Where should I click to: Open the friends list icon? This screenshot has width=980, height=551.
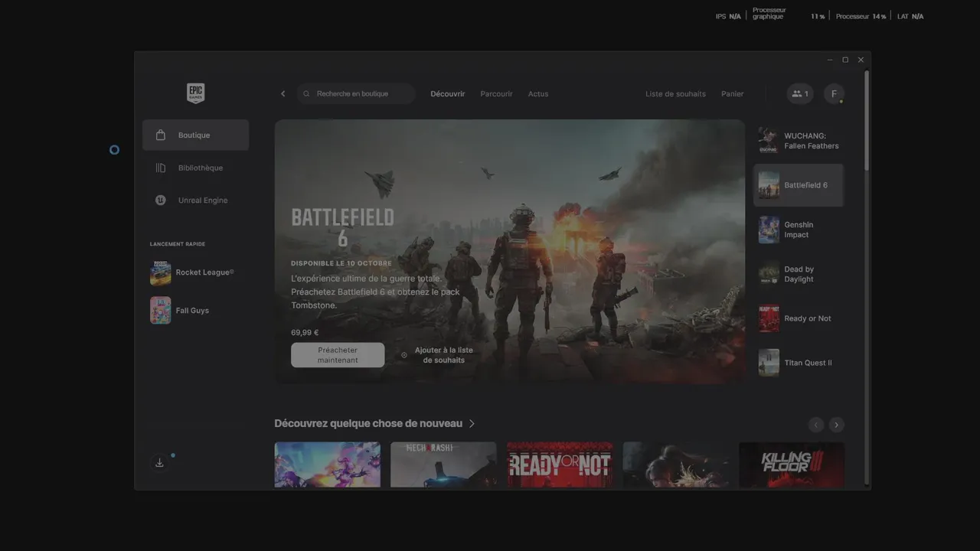(x=800, y=94)
